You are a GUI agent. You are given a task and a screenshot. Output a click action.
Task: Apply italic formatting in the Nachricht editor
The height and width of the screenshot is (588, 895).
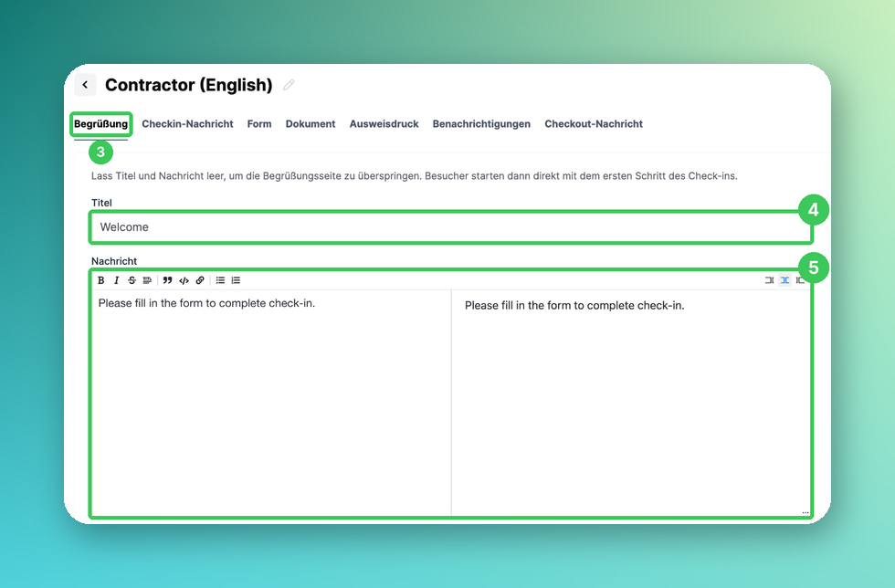coord(117,280)
